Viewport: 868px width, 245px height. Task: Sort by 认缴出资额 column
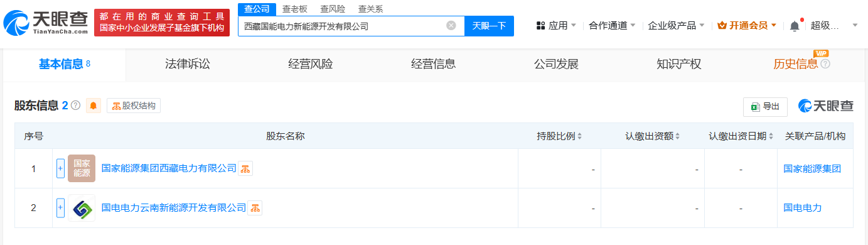coord(653,136)
